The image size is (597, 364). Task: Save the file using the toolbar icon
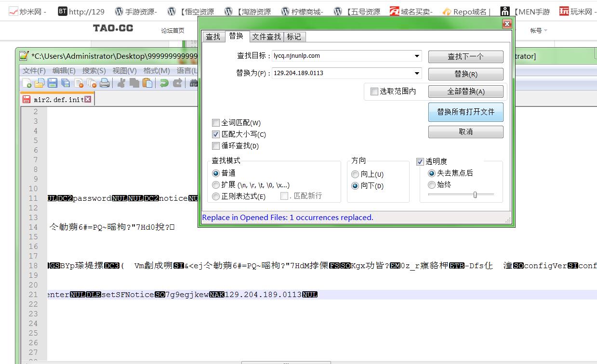[x=53, y=83]
